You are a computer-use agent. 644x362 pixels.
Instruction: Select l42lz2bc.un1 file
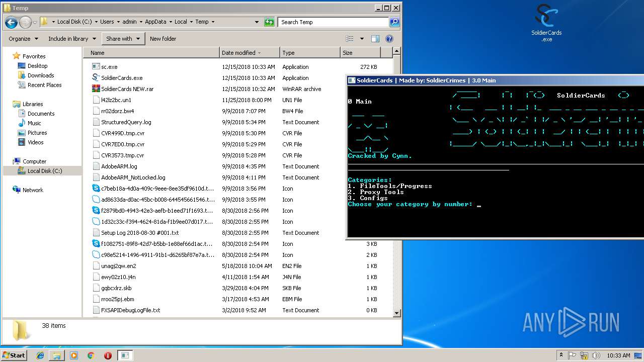point(116,100)
